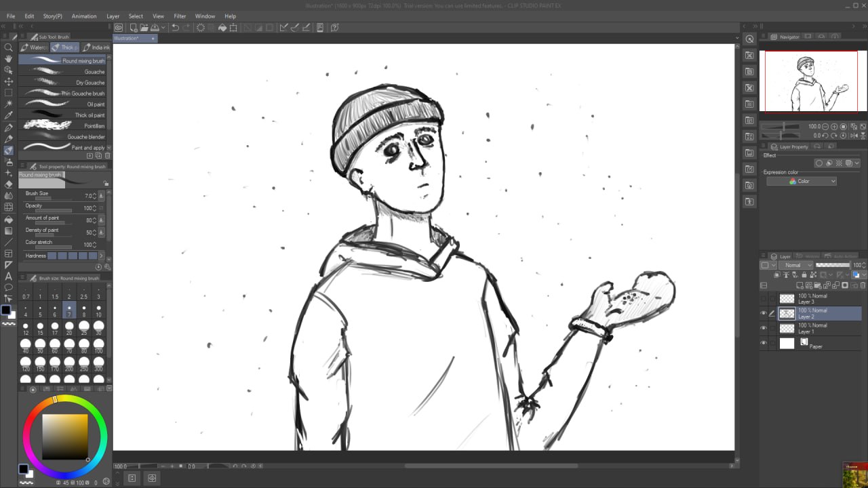
Task: Activate the Fill bucket tool
Action: (9, 219)
